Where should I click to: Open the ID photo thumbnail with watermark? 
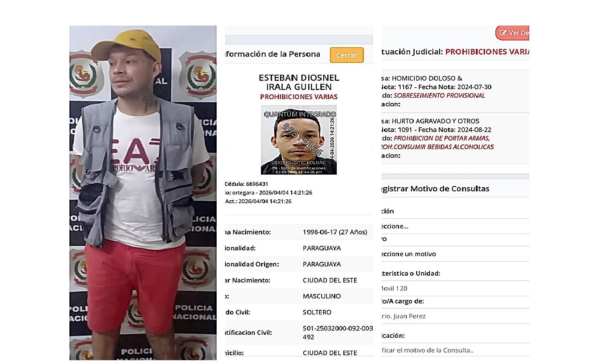pos(299,140)
